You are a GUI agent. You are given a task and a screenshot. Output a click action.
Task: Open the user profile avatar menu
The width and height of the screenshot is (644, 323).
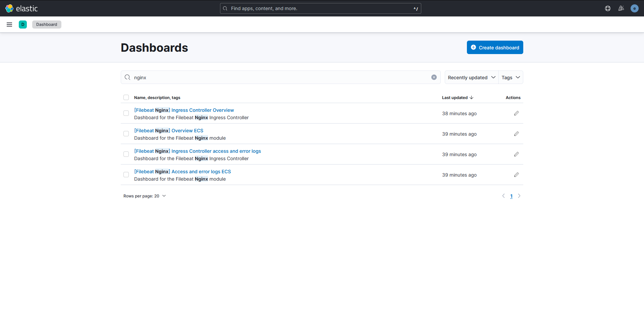click(x=635, y=8)
